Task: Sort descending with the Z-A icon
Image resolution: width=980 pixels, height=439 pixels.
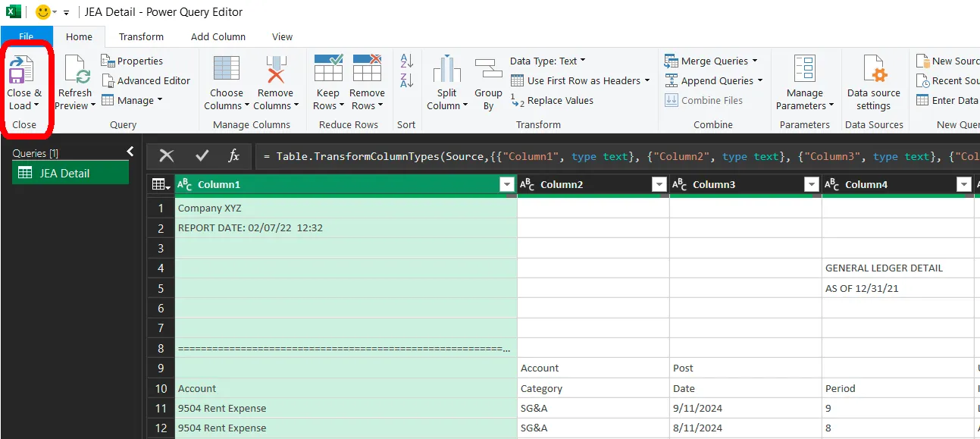Action: point(406,80)
